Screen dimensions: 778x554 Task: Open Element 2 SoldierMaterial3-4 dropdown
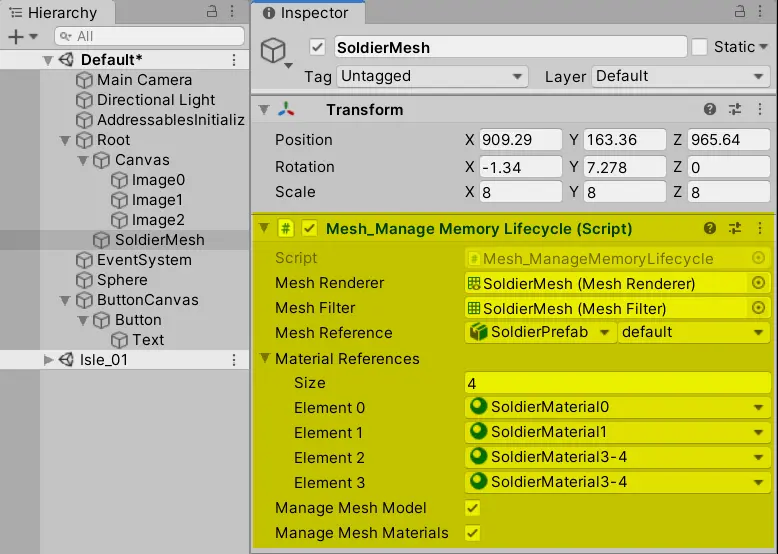tap(618, 457)
